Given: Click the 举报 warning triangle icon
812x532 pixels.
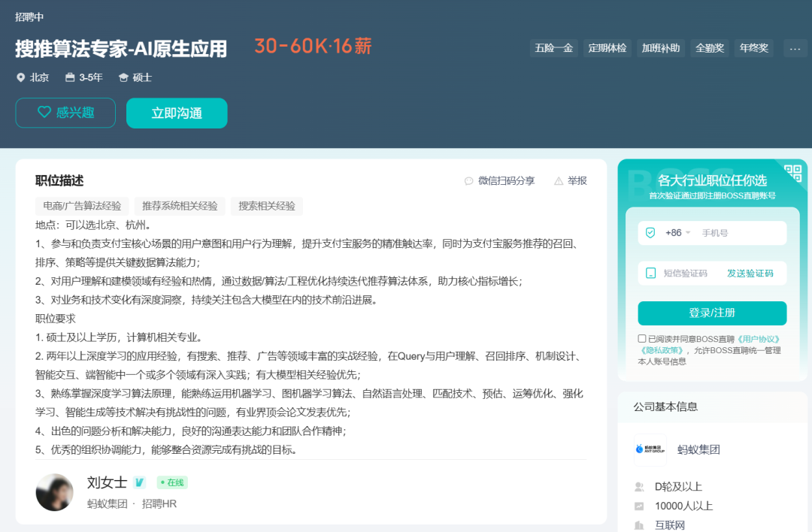Looking at the screenshot, I should click(558, 181).
